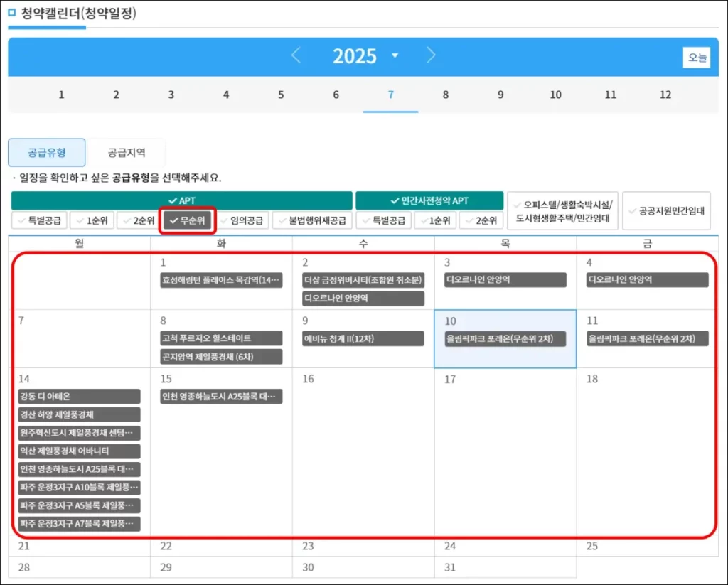
Task: Select month 8 tab
Action: (446, 95)
